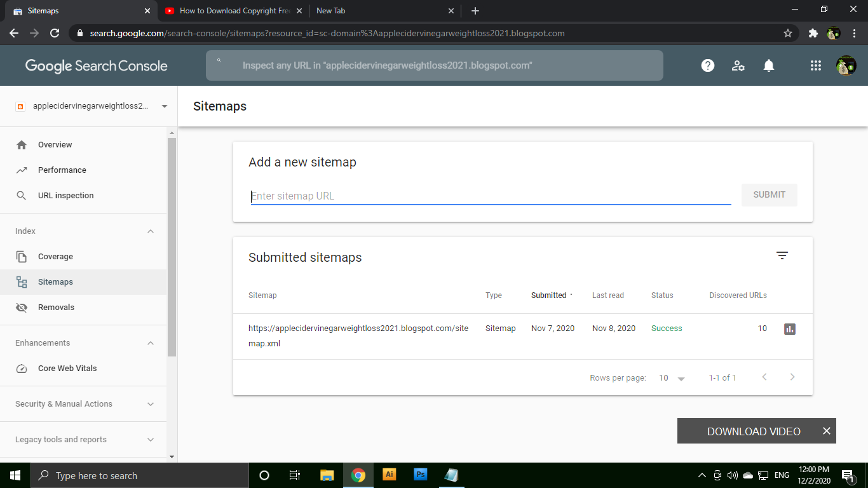Open Performance report via its chart icon

22,170
